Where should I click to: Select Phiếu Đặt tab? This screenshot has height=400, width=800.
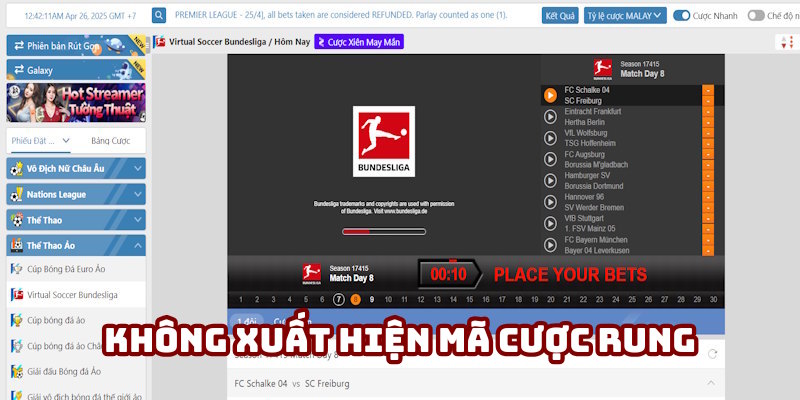pyautogui.click(x=41, y=141)
